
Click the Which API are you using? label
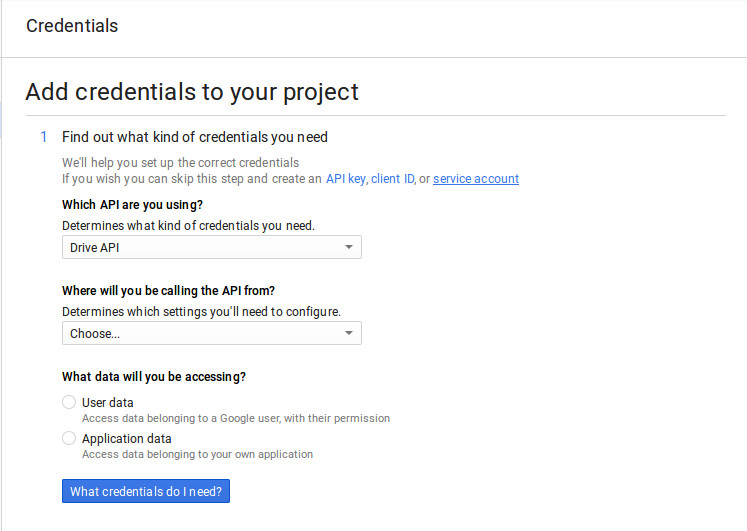pyautogui.click(x=133, y=205)
